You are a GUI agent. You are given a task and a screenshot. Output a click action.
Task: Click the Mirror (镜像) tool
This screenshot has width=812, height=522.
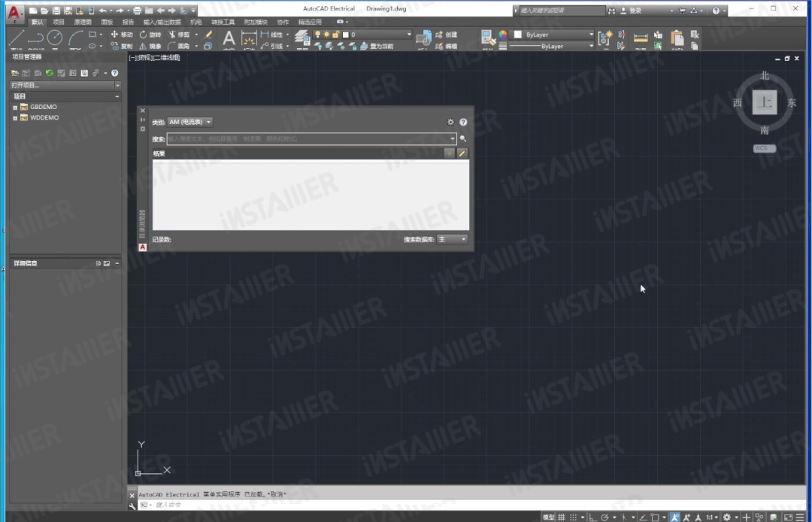150,46
